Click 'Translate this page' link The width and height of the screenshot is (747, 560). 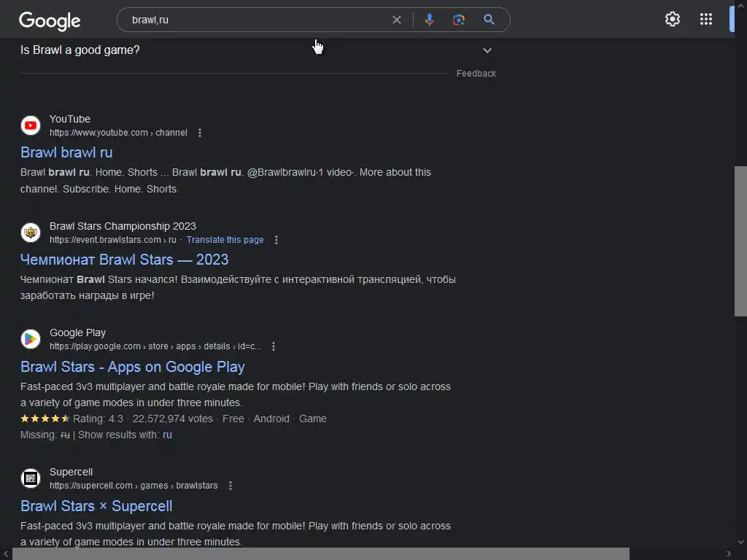[x=225, y=239]
